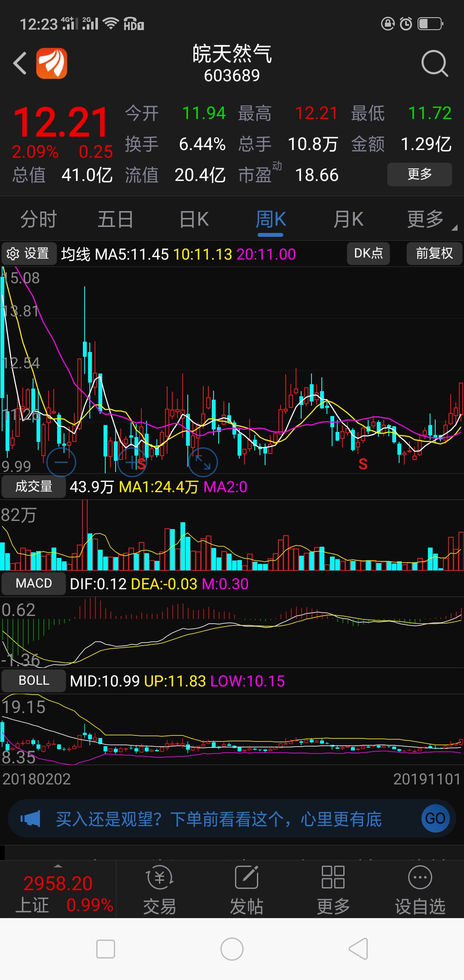The image size is (464, 980).
Task: Tap the 买入还是观望 promotional banner text
Action: tap(219, 819)
